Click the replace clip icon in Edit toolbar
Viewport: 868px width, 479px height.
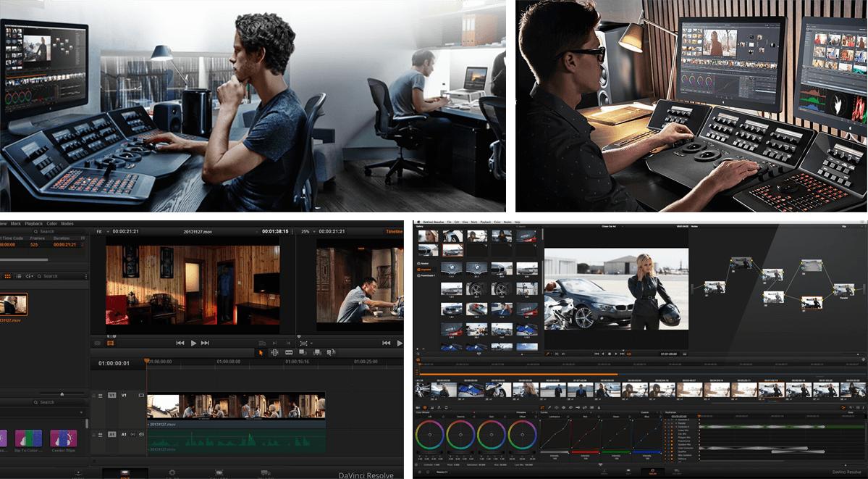click(x=331, y=353)
